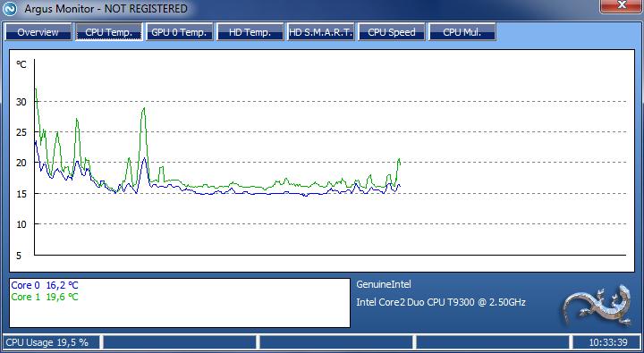Image resolution: width=644 pixels, height=353 pixels.
Task: Click the silver gecko logo
Action: [x=597, y=306]
